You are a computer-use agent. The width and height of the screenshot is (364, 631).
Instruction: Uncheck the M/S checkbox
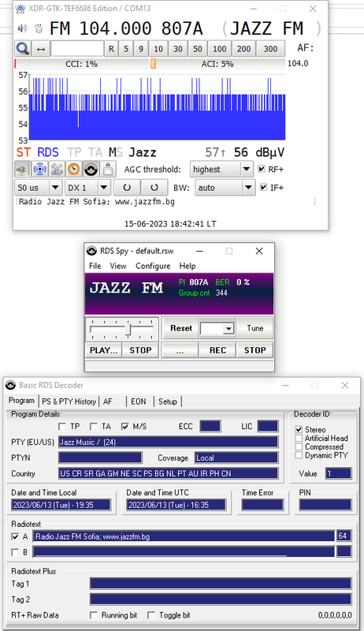click(125, 426)
